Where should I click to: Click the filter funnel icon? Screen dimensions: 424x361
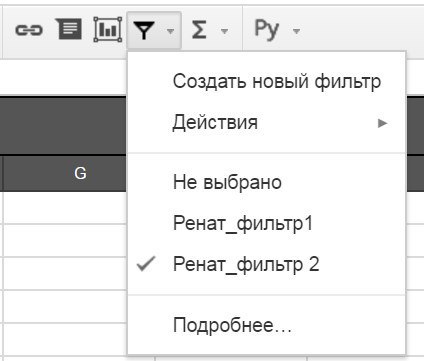pyautogui.click(x=144, y=30)
